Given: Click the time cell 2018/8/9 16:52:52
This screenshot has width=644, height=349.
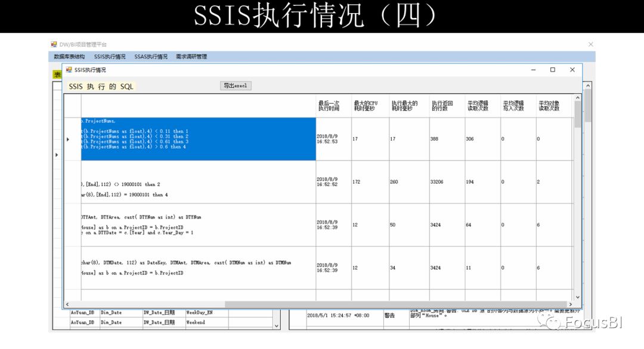Looking at the screenshot, I should [x=333, y=182].
